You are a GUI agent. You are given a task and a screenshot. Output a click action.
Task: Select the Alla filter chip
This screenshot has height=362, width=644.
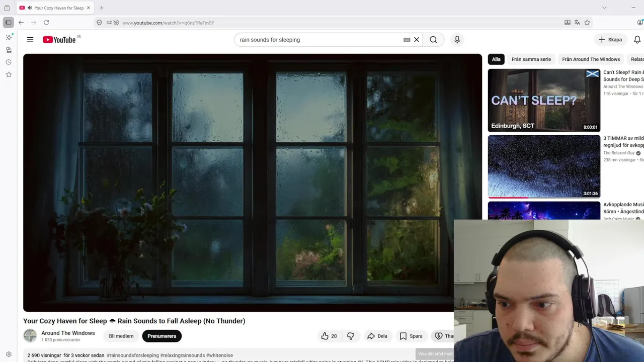coord(496,59)
